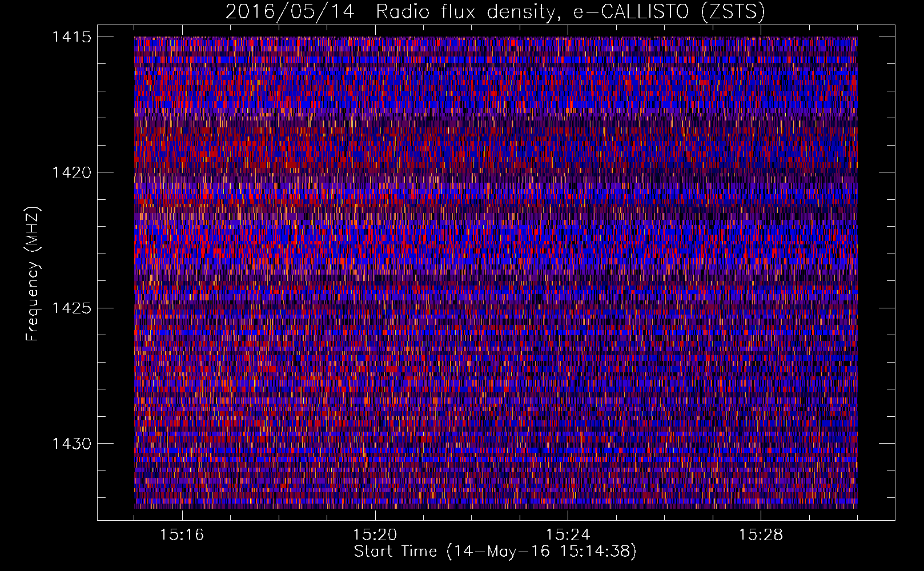Image resolution: width=924 pixels, height=571 pixels.
Task: Select the 'Start Time (14-May-16 15:14:38)' label
Action: point(495,552)
